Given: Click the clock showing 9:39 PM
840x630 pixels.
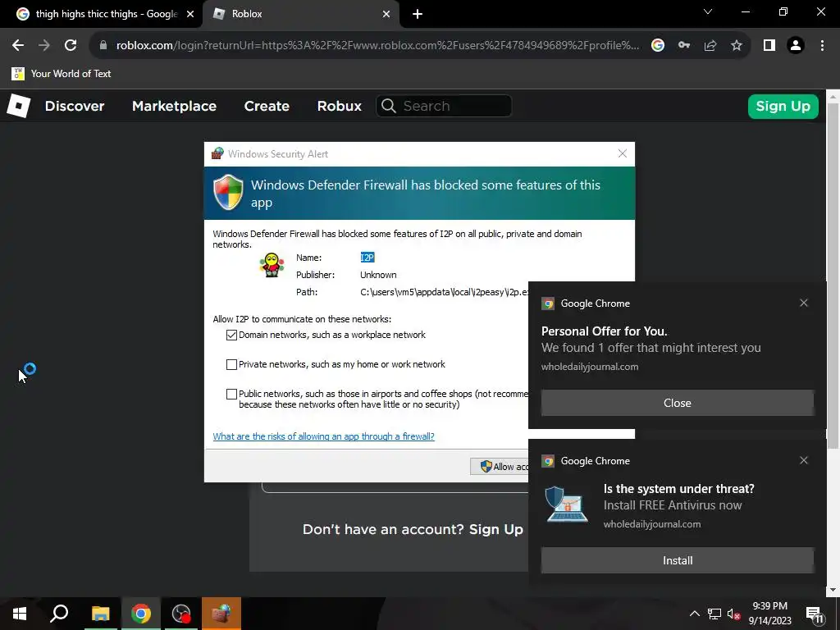Looking at the screenshot, I should [769, 606].
